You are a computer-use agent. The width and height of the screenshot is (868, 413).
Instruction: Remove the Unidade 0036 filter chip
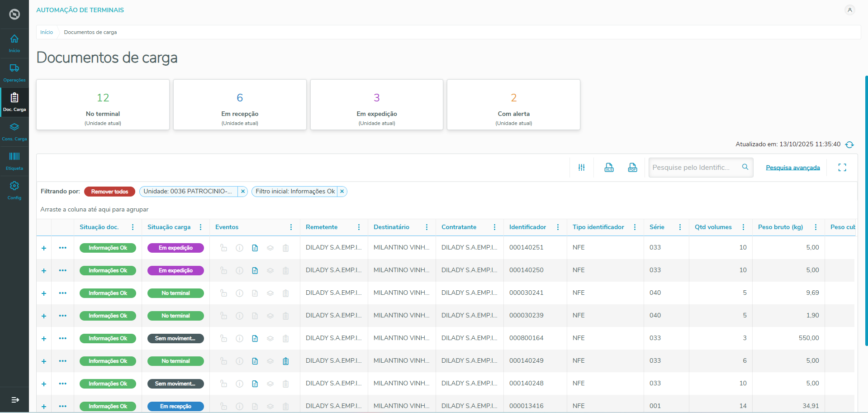pos(243,192)
